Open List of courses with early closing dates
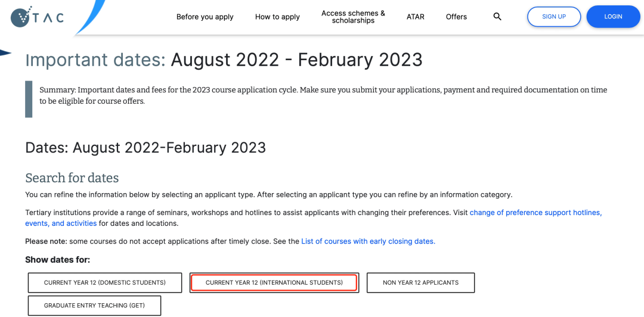644x317 pixels. coord(368,241)
